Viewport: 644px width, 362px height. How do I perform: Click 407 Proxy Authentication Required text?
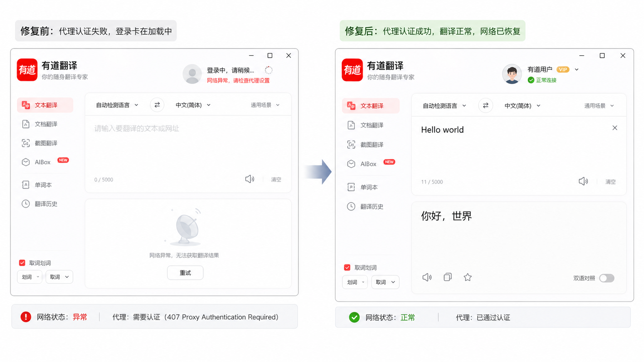[x=221, y=317]
